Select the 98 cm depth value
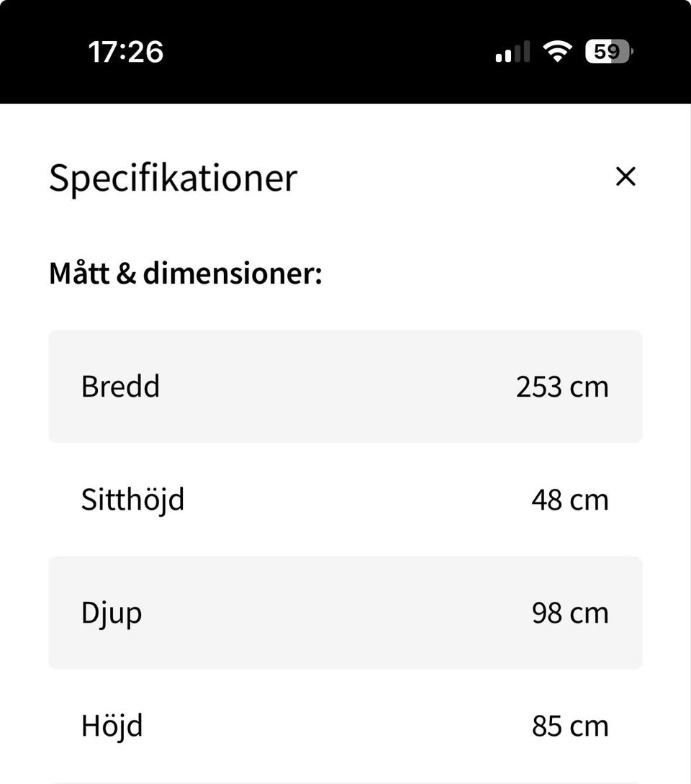The height and width of the screenshot is (784, 691). coord(569,613)
